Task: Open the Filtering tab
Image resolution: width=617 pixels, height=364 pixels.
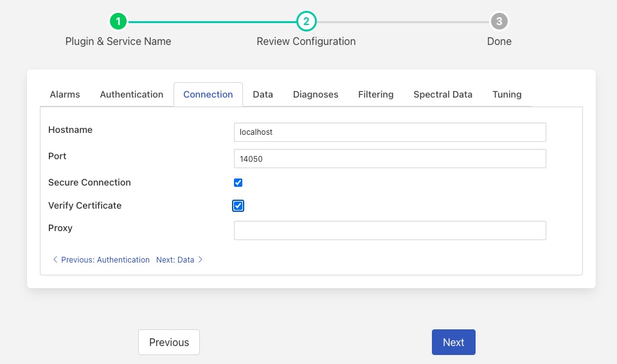Action: [x=376, y=94]
